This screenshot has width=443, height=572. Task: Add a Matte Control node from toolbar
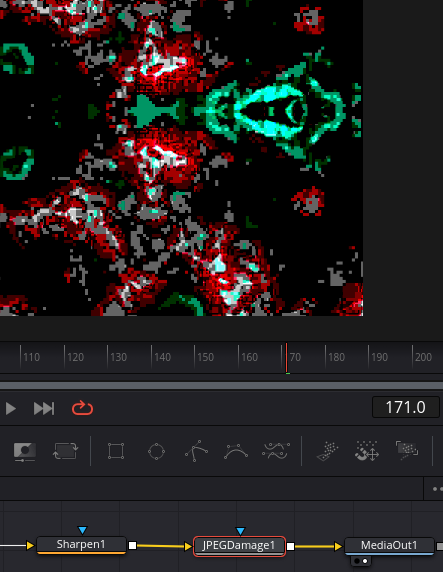click(24, 452)
